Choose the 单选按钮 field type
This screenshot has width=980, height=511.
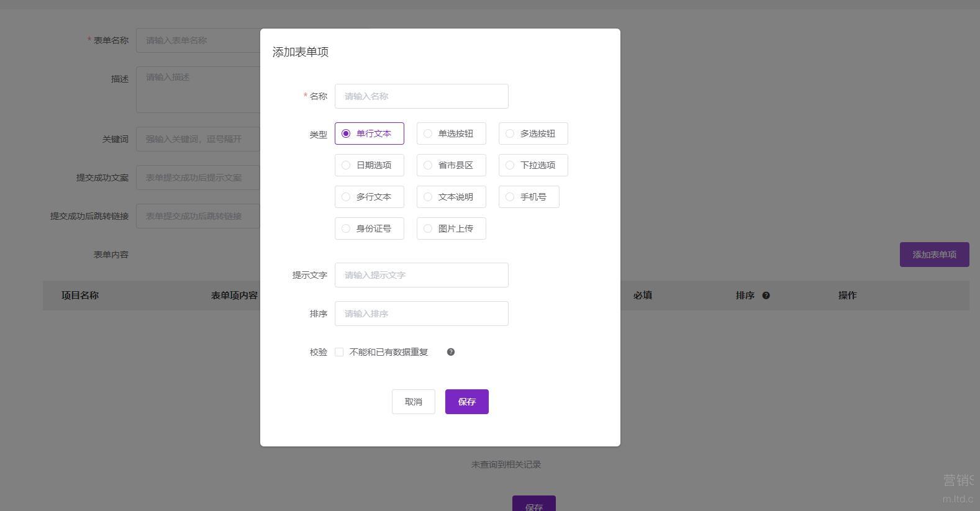click(451, 133)
